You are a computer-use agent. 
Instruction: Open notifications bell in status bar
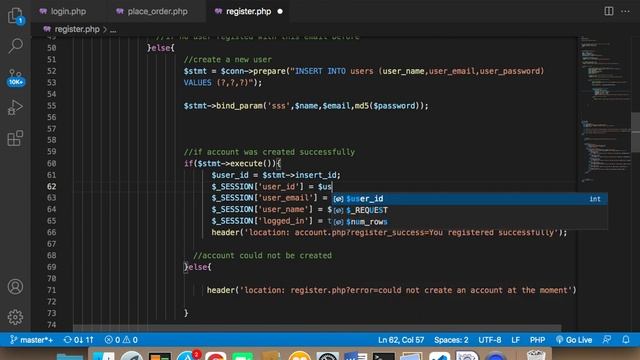pos(626,340)
